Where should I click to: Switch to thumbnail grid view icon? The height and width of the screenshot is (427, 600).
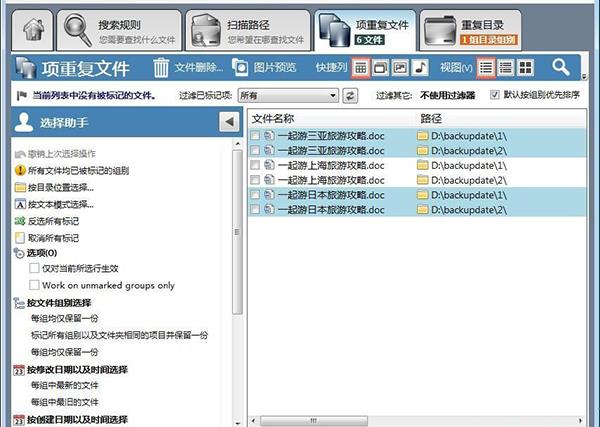525,68
